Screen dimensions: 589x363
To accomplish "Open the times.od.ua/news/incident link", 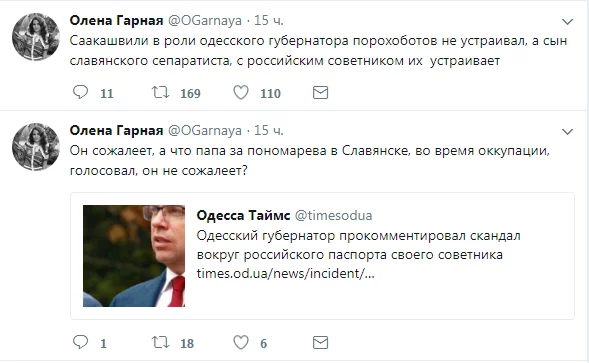I will [285, 274].
